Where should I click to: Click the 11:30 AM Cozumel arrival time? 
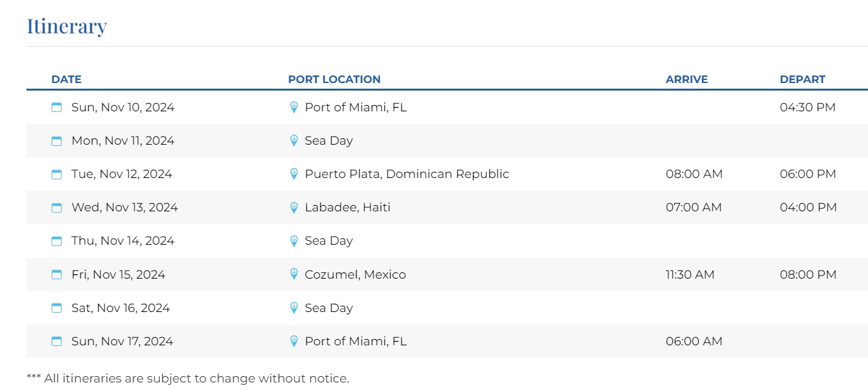pyautogui.click(x=690, y=274)
